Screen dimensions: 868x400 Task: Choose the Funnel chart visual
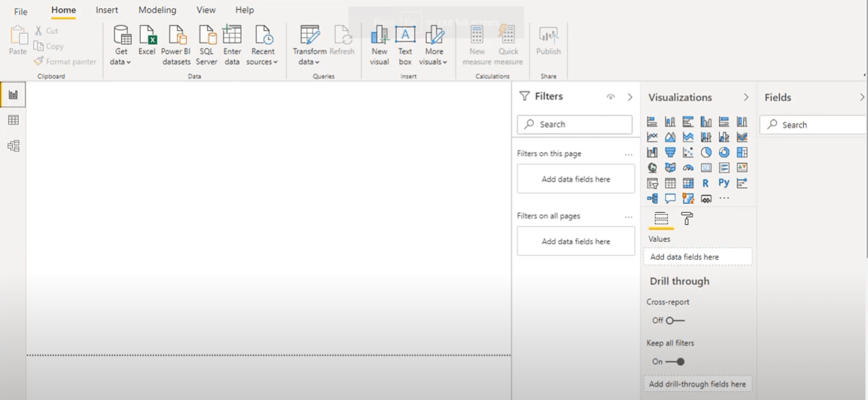click(670, 152)
